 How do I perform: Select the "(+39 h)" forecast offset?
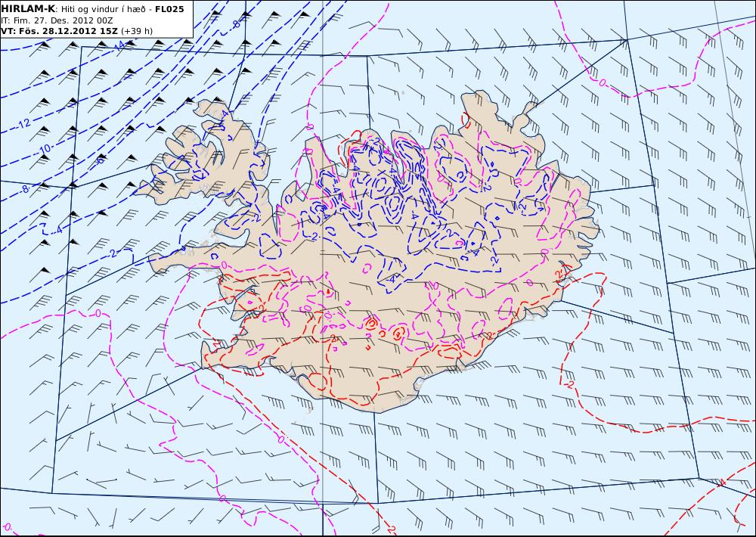[x=137, y=31]
